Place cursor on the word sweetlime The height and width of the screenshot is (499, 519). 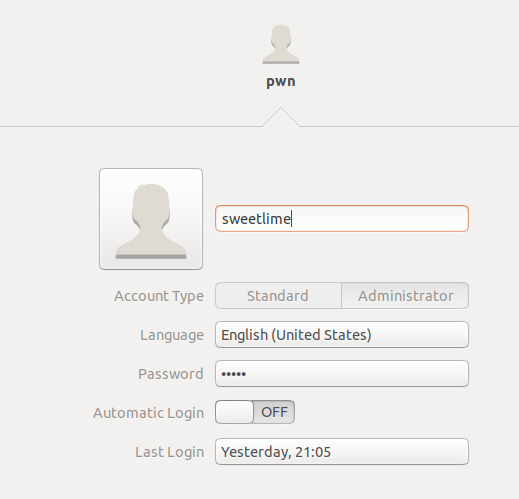[256, 219]
